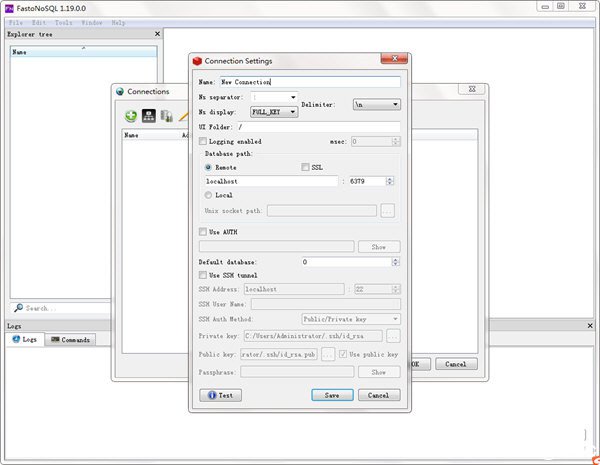
Task: Click the add cluster connection icon
Action: click(x=147, y=115)
